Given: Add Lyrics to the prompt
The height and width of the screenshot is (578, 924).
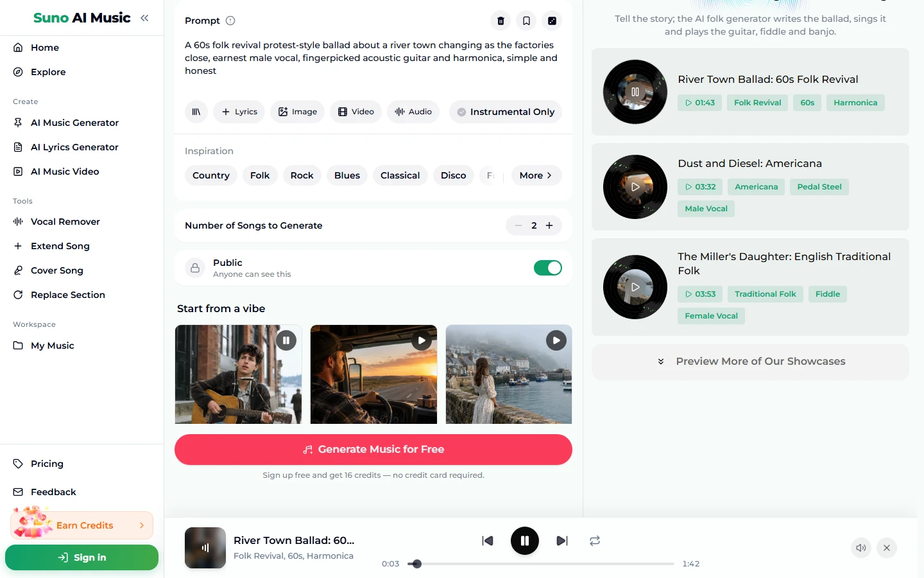Looking at the screenshot, I should pos(239,112).
